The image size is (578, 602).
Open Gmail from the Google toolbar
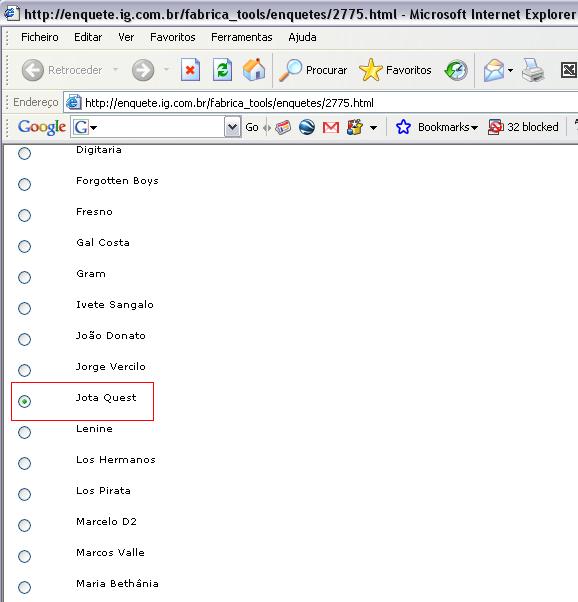(331, 127)
